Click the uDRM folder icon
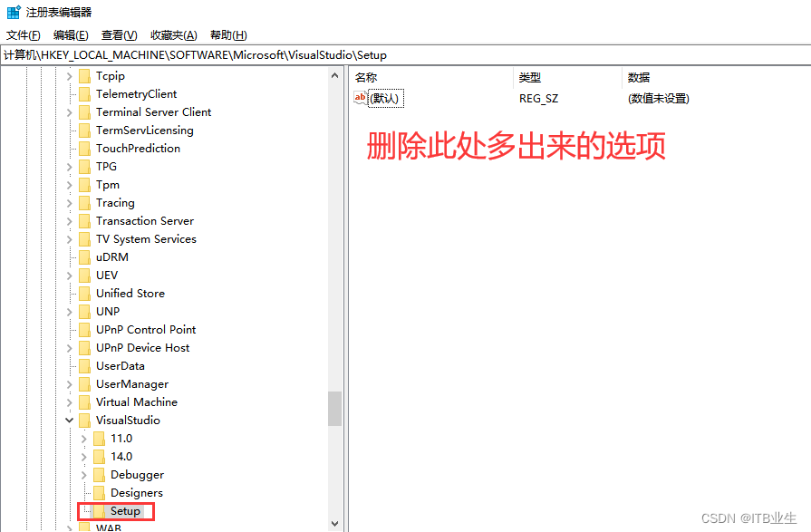The width and height of the screenshot is (811, 532). click(84, 257)
